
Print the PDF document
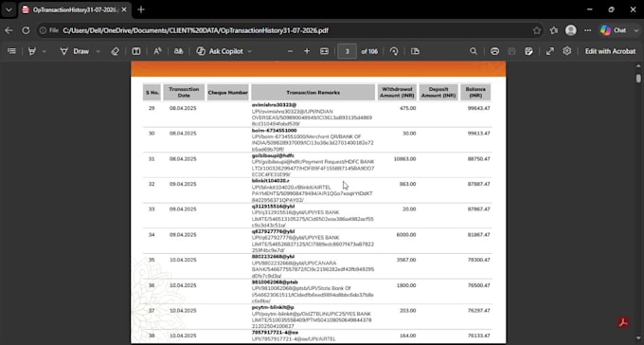(x=495, y=51)
